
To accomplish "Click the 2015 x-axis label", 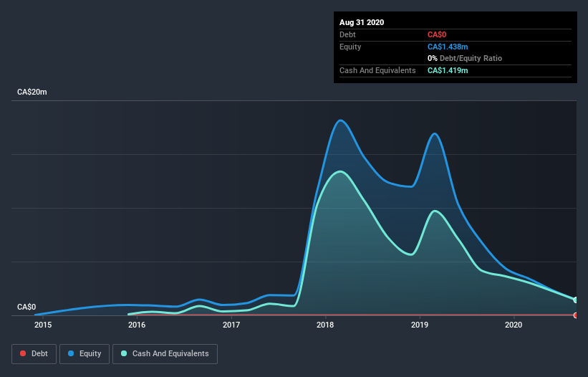I will 43,325.
